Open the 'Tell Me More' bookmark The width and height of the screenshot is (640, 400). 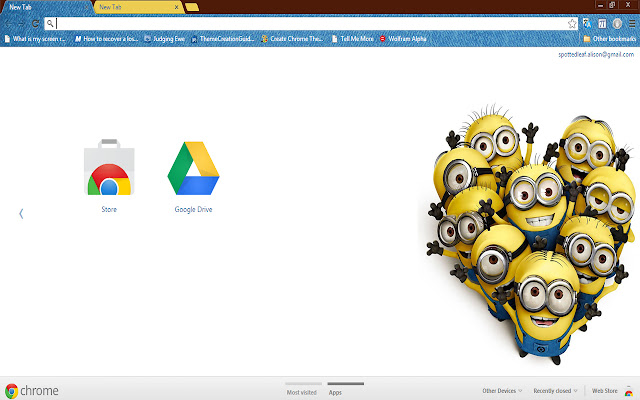pos(353,39)
